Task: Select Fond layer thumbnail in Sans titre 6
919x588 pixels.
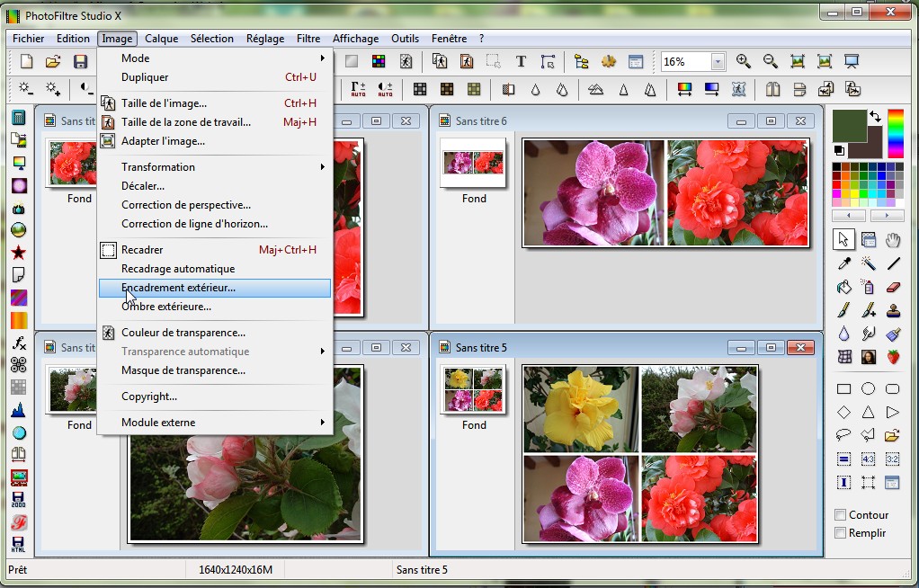Action: [473, 163]
